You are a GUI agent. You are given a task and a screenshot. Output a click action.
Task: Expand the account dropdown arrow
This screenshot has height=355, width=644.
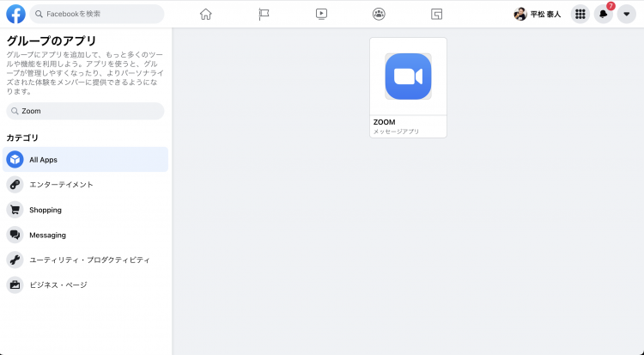[x=626, y=14]
